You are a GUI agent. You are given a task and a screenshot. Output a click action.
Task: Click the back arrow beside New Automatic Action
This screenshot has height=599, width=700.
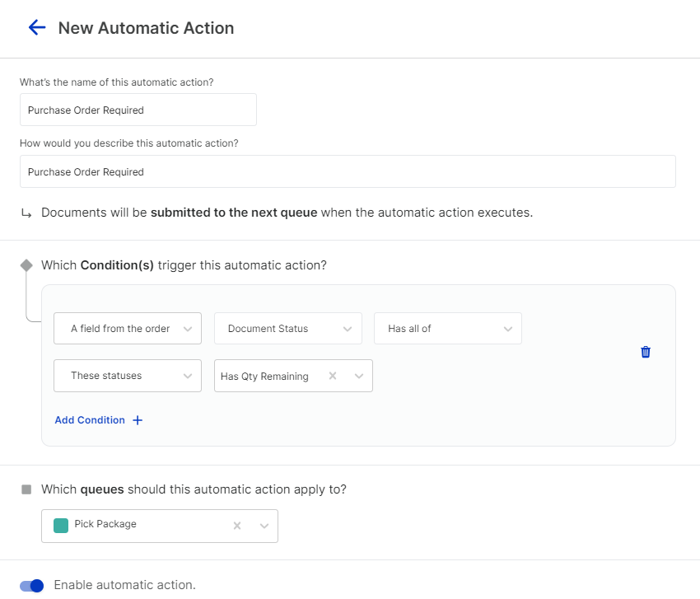coord(36,28)
